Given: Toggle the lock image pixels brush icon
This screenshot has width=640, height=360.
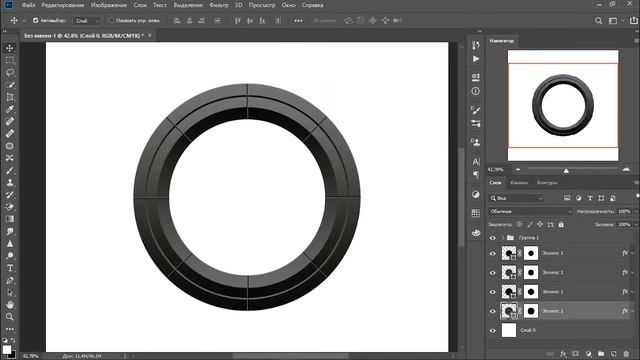Looking at the screenshot, I should point(530,224).
